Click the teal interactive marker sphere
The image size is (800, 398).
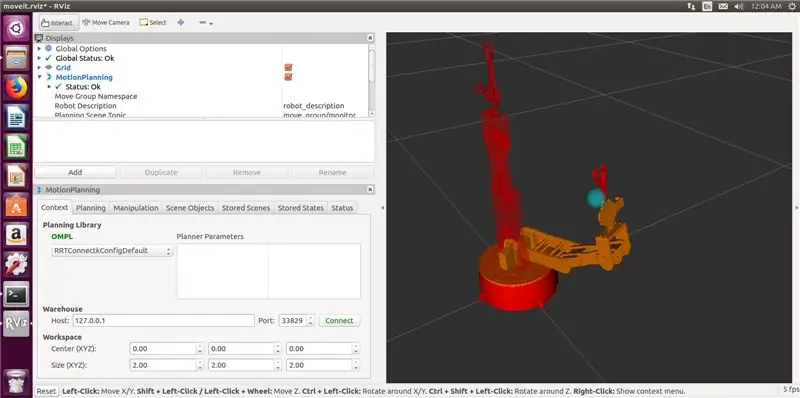[595, 198]
